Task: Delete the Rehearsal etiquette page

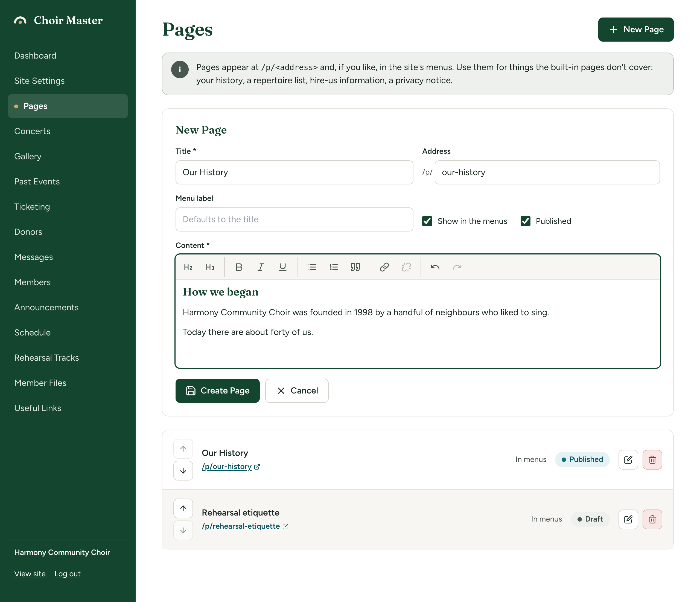Action: [652, 519]
